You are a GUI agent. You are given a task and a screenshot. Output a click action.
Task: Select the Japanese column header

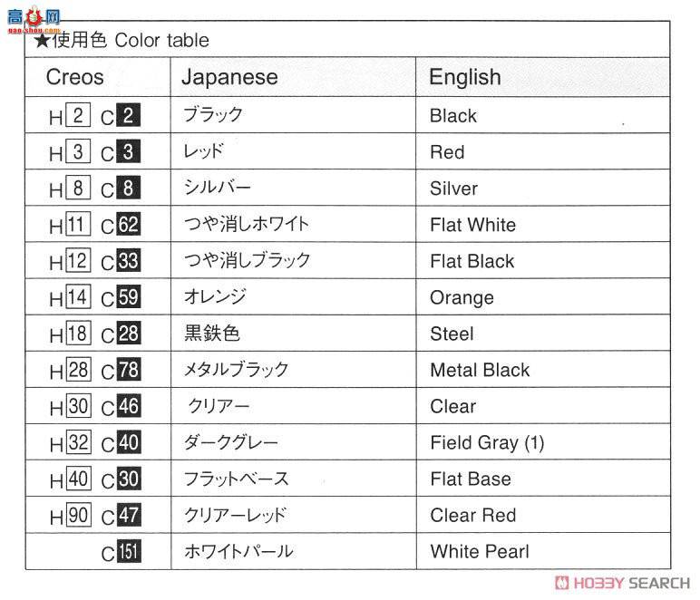pos(229,77)
